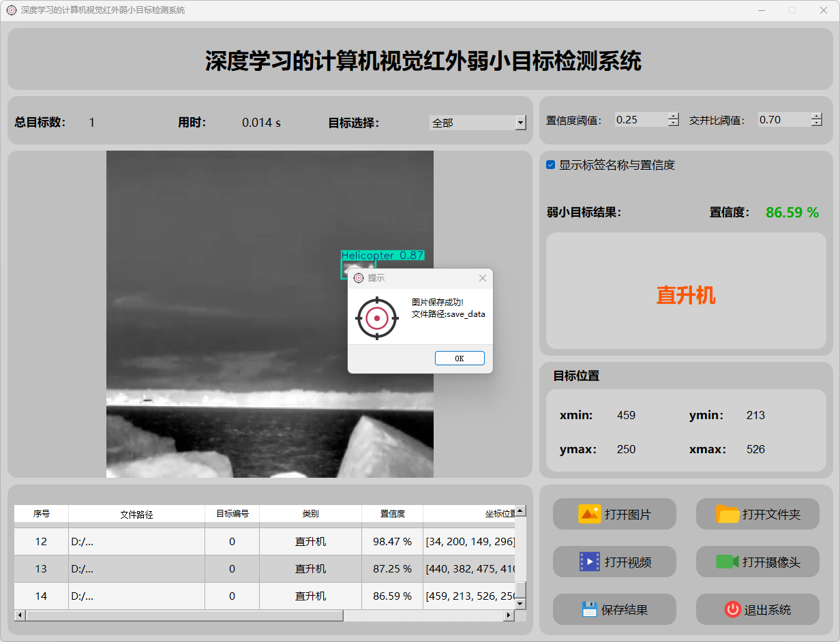Click the open image picture icon
Image resolution: width=840 pixels, height=642 pixels.
coord(589,514)
